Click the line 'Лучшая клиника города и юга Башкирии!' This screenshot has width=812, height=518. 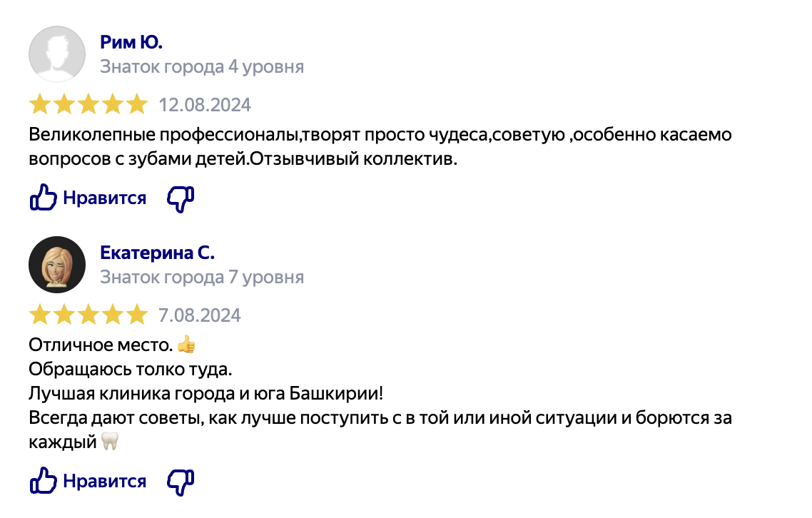tap(207, 394)
